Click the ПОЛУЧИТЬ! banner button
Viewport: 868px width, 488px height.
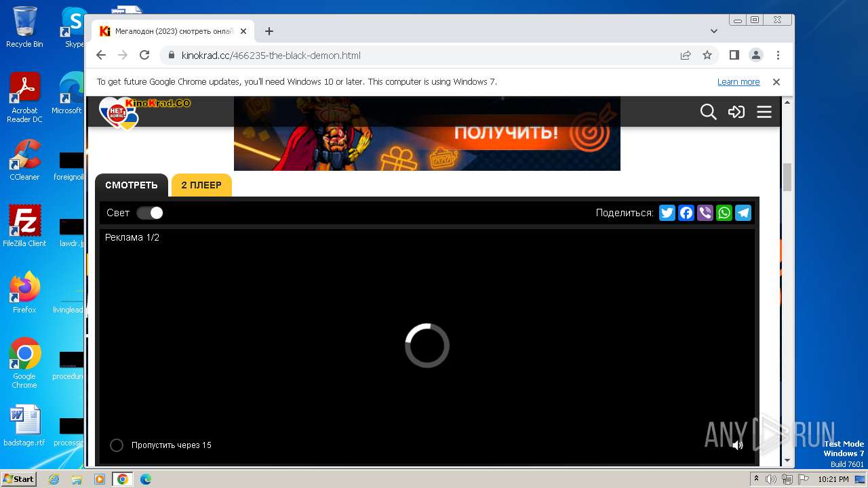tap(505, 132)
